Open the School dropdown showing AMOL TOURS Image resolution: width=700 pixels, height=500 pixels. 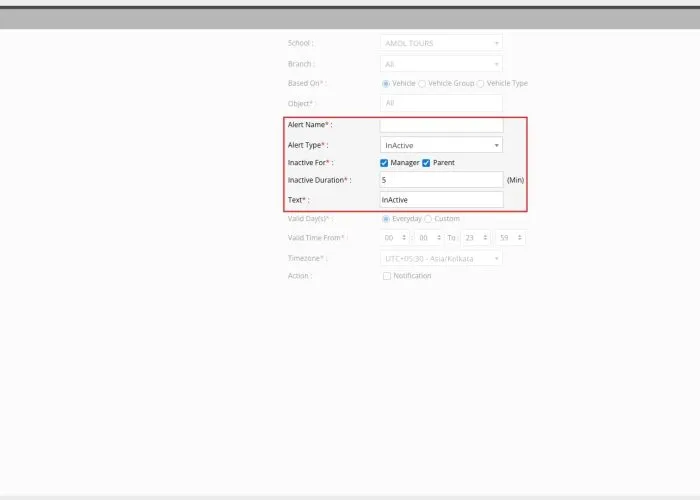pos(441,43)
